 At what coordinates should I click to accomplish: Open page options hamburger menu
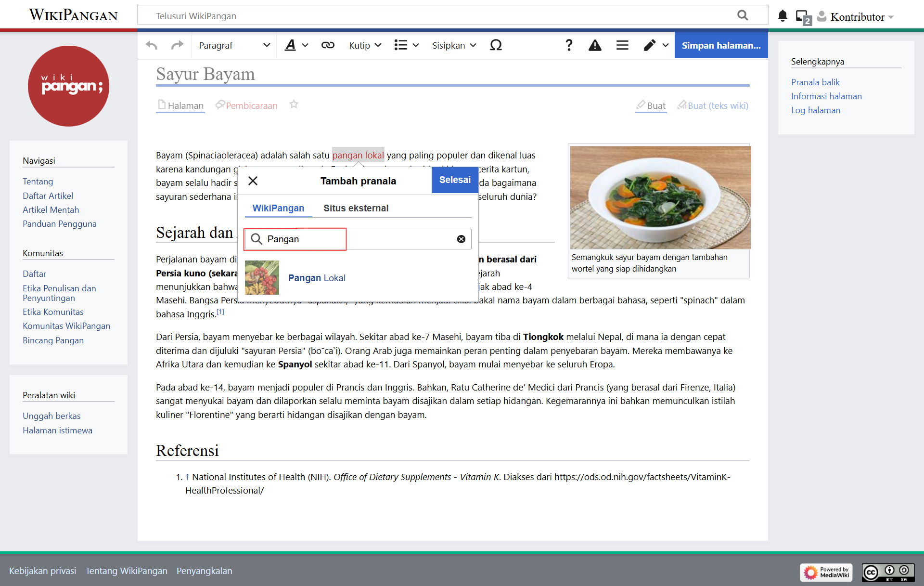tap(622, 45)
